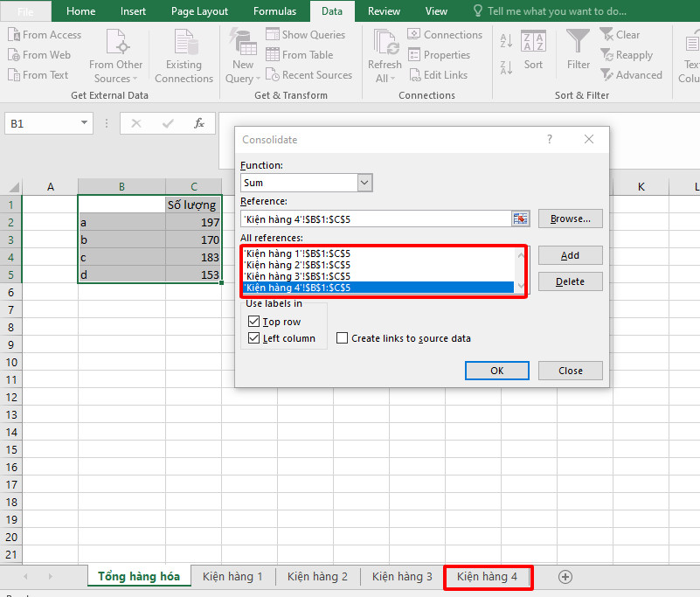Open the Function dropdown showing Sum
This screenshot has height=597, width=700.
click(x=364, y=183)
